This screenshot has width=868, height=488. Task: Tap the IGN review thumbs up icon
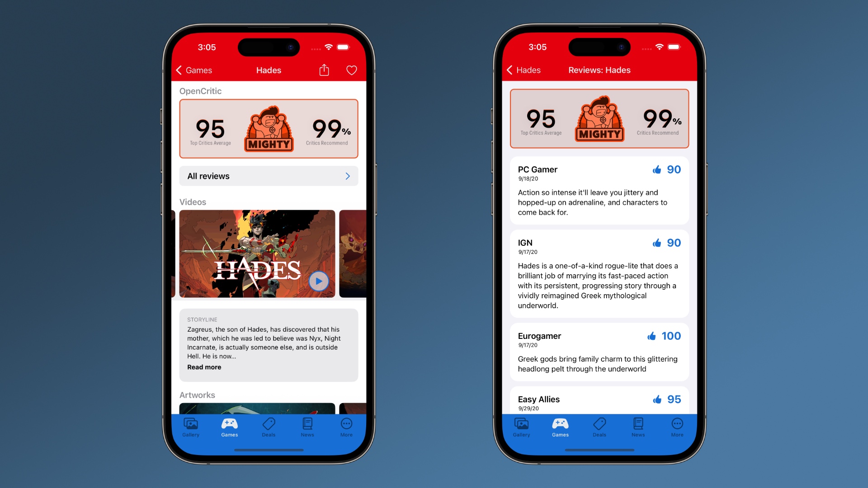coord(656,243)
